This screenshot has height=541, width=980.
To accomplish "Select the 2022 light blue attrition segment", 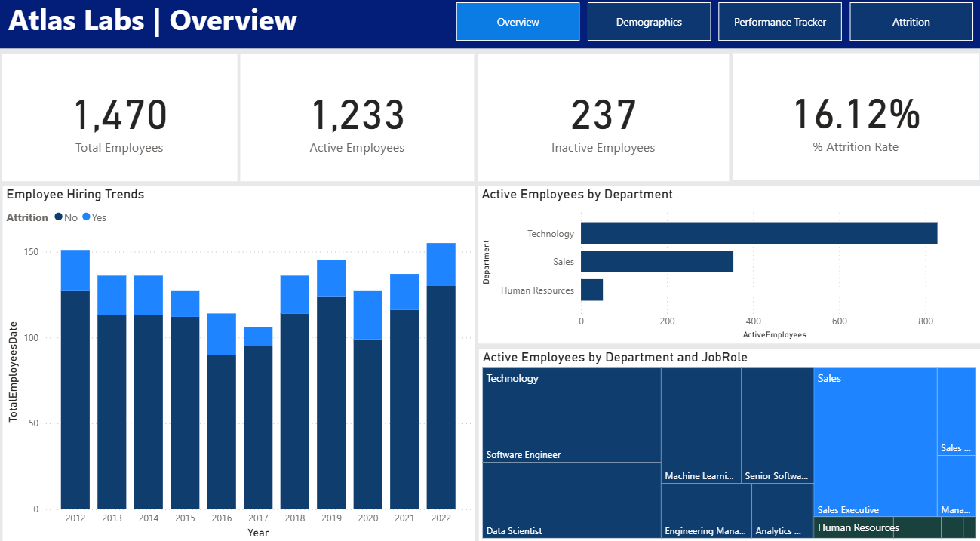I will (x=441, y=265).
